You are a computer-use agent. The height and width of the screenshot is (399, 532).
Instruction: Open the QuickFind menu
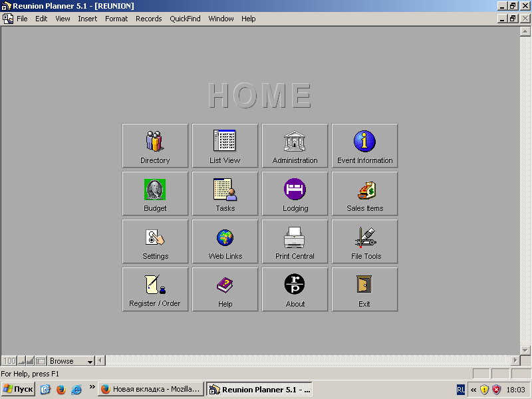pos(185,19)
